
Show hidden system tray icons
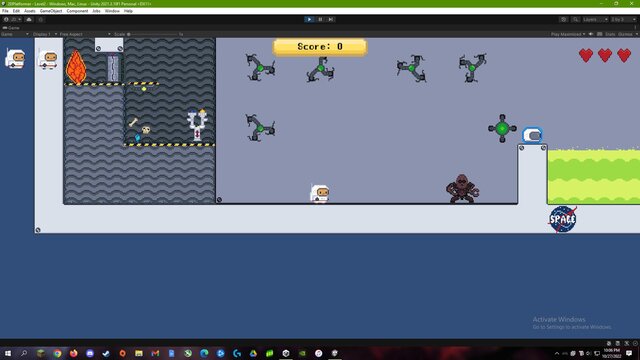[557, 353]
